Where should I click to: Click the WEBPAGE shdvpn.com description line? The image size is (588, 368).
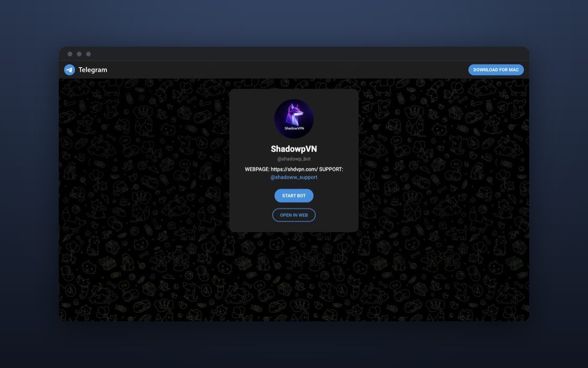coord(294,169)
